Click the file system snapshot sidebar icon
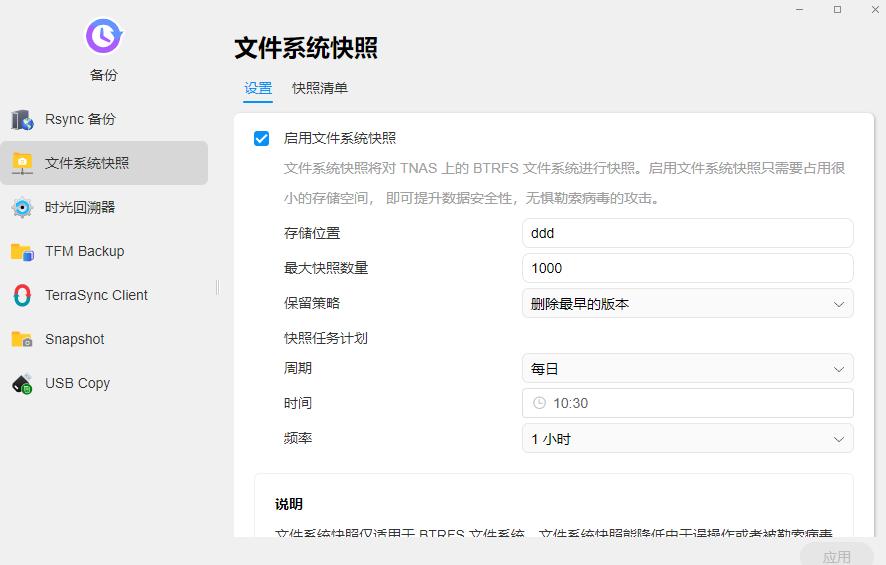This screenshot has width=886, height=565. coord(22,163)
